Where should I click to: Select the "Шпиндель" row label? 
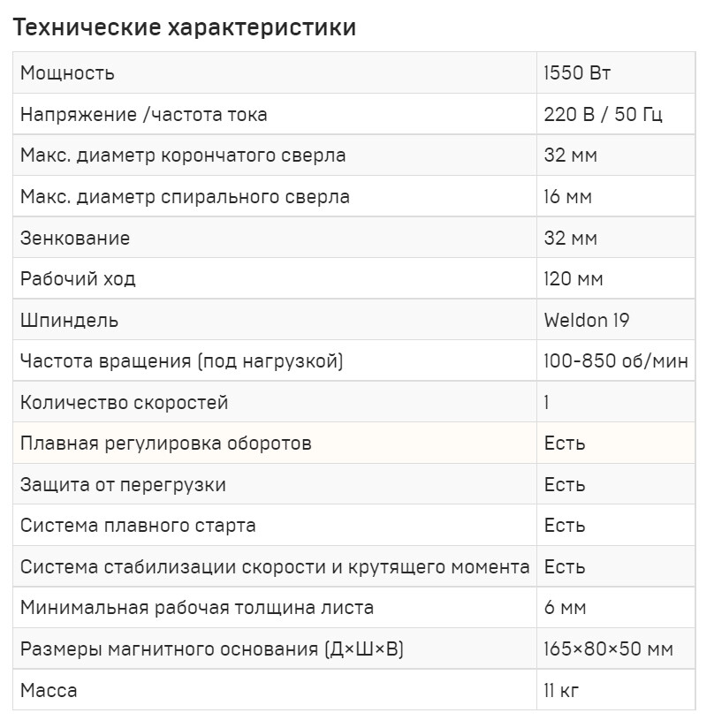[69, 321]
